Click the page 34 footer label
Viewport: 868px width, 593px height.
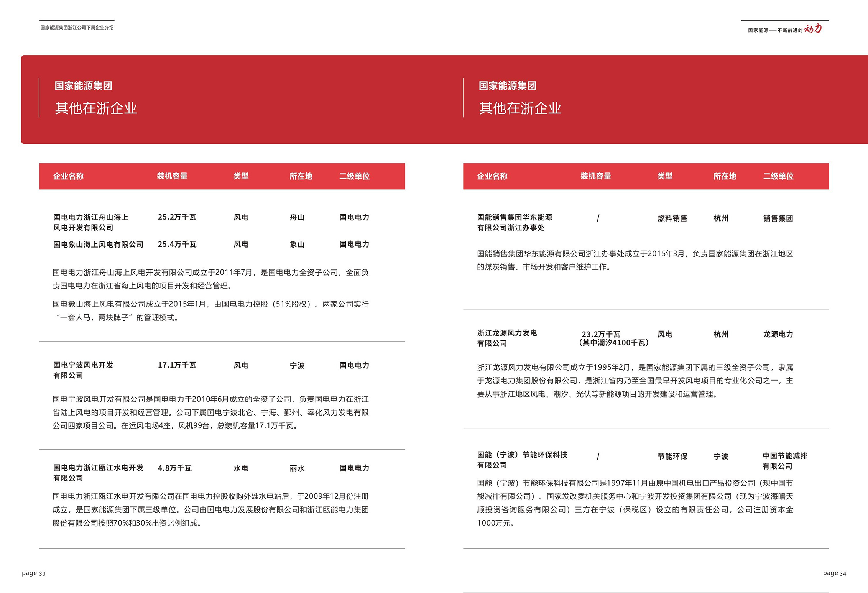pyautogui.click(x=834, y=573)
